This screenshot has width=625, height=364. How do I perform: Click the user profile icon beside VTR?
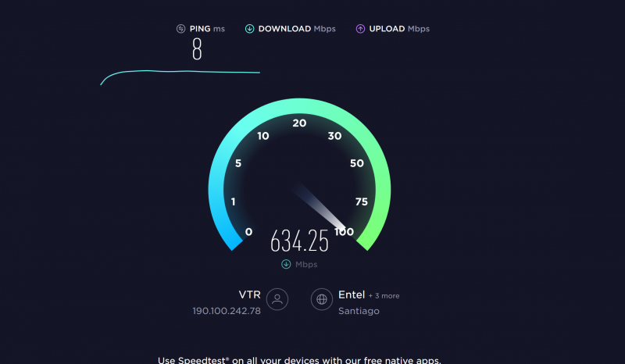(x=277, y=299)
